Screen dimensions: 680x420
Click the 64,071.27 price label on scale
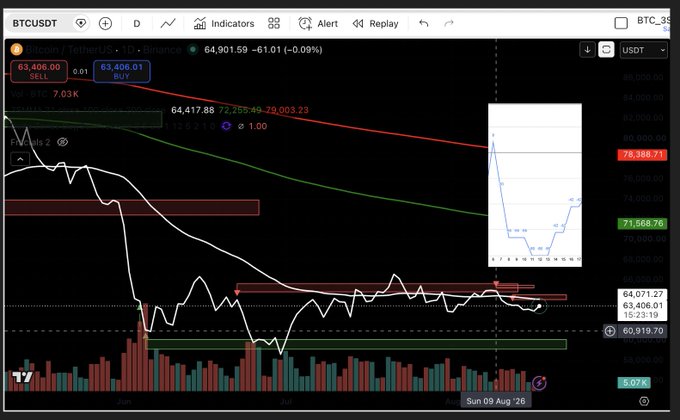pos(642,294)
